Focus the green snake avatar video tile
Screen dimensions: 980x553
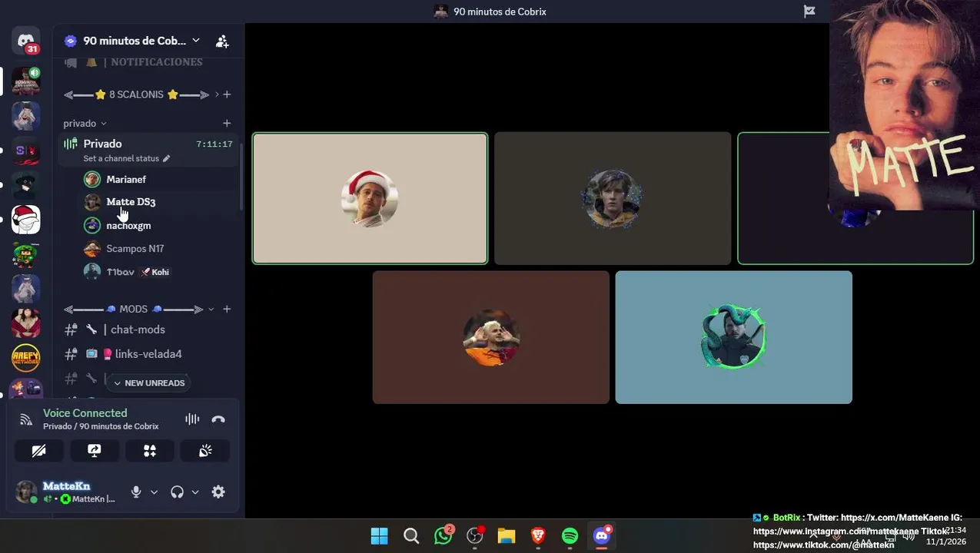(734, 337)
